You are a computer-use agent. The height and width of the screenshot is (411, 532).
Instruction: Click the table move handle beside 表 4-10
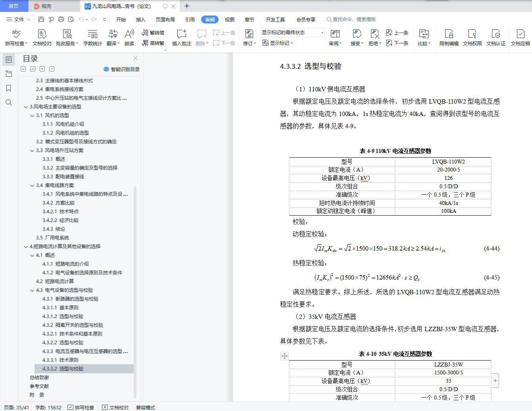(284, 356)
